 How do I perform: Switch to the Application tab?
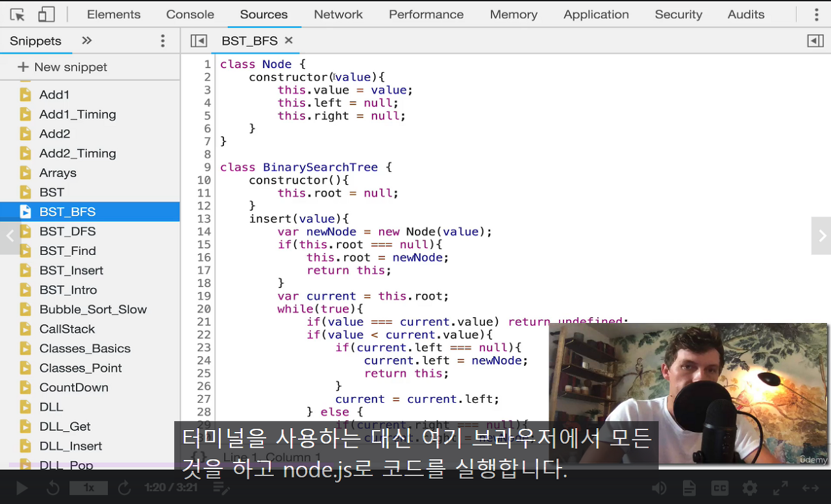pyautogui.click(x=596, y=14)
